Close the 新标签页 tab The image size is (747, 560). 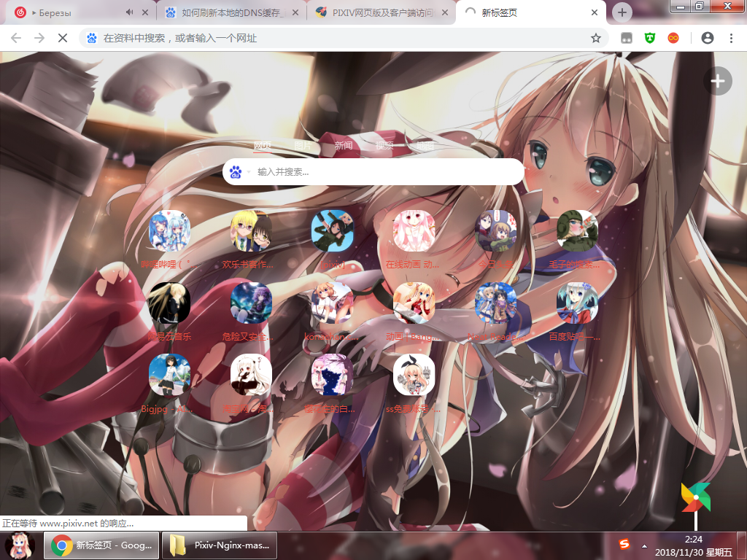(x=595, y=12)
